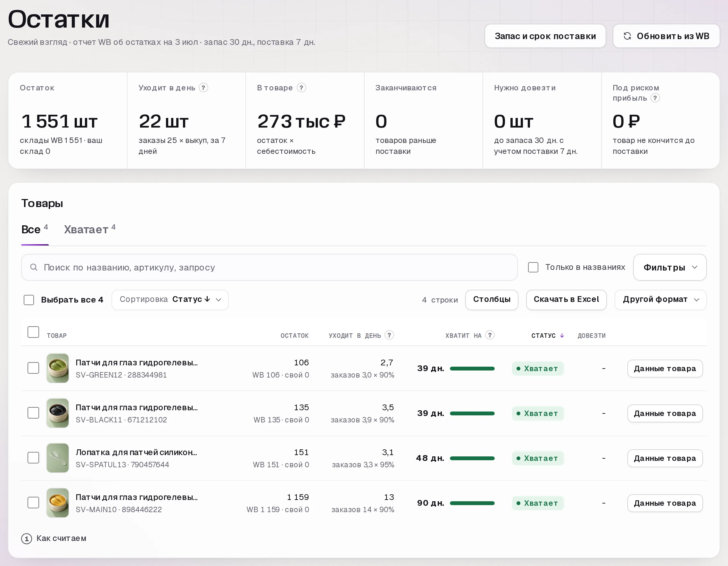Click the 48 дн. progress bar for SV-SPATUL13
Screen dimensions: 728x566
(x=472, y=458)
